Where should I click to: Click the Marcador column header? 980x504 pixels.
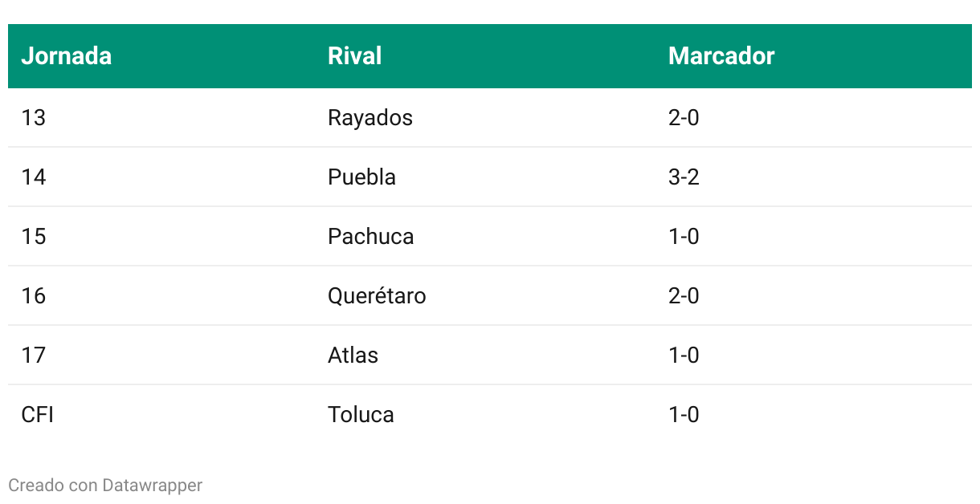coord(721,56)
